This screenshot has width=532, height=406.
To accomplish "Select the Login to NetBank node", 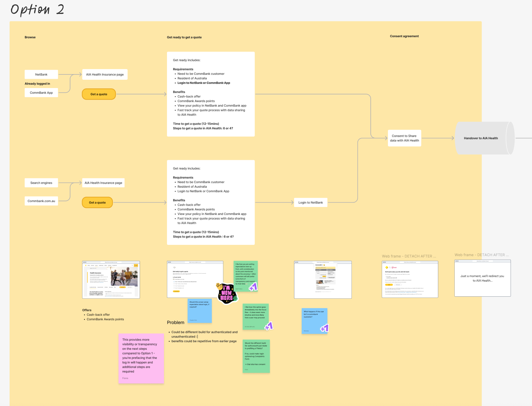I will 311,202.
